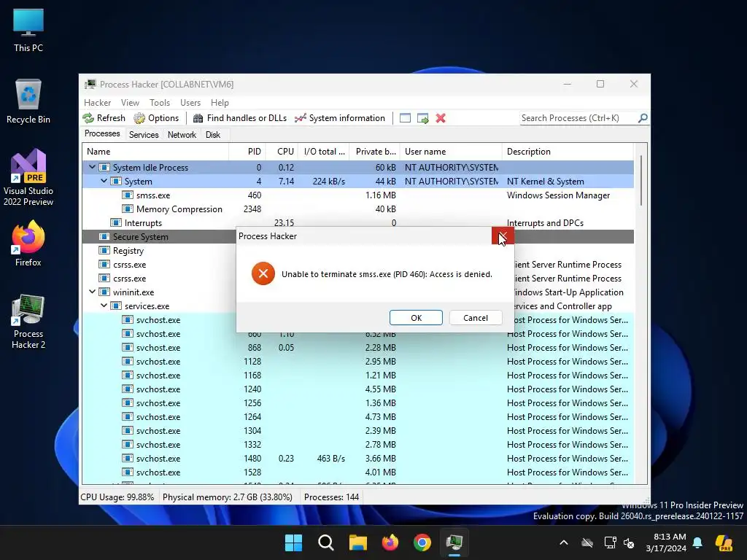Open the notification bell icon
This screenshot has width=747, height=560.
697,542
